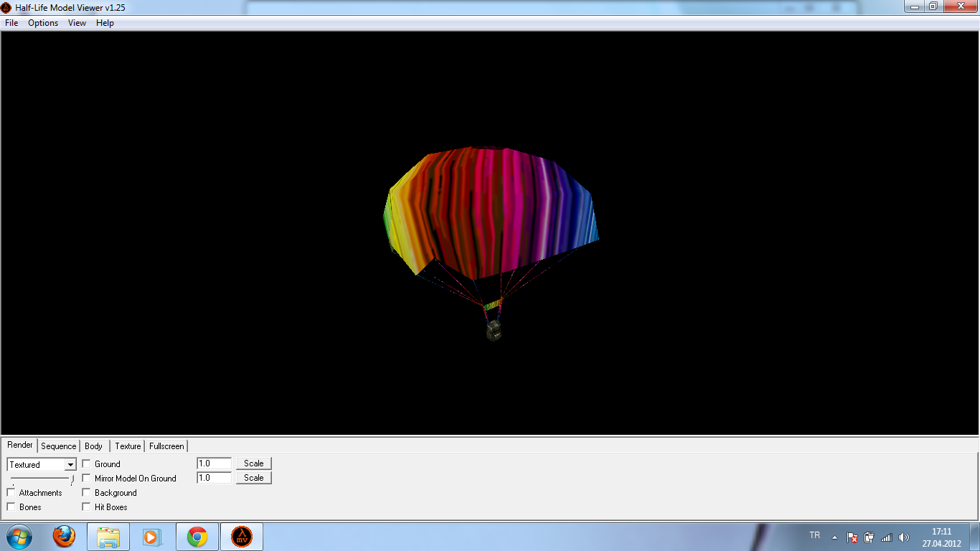Screen dimensions: 980x551
Task: Launch Google Chrome from the taskbar
Action: point(197,537)
